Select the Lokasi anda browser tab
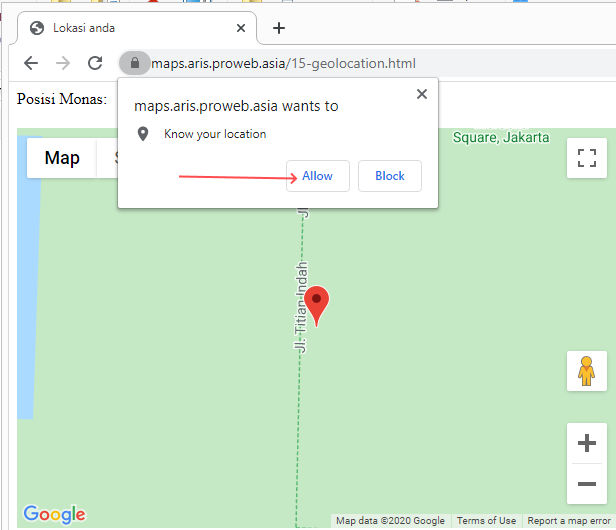This screenshot has width=616, height=530. (136, 28)
